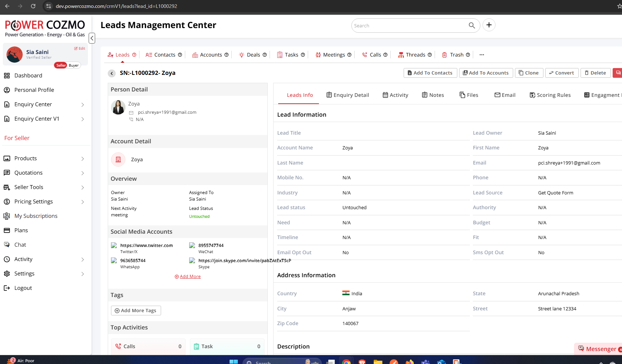Click in the top Search field
Screen dimensions: 622x364
pyautogui.click(x=409, y=26)
